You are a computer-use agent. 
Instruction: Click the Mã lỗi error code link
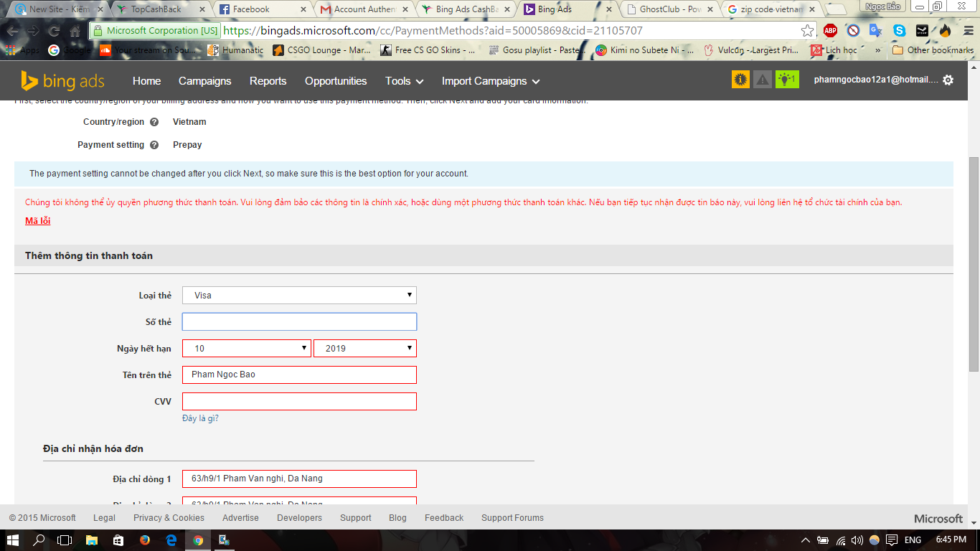click(x=37, y=220)
